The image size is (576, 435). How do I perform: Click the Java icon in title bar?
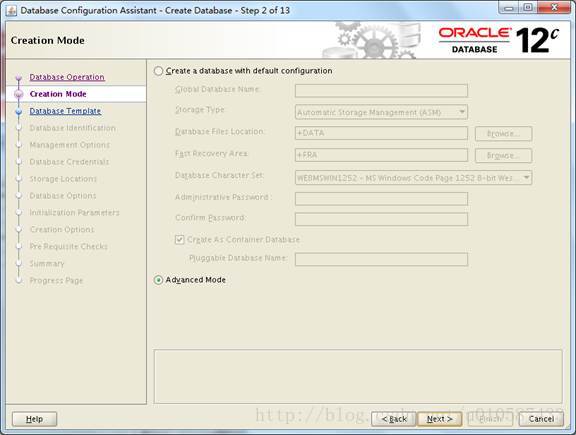(x=11, y=10)
